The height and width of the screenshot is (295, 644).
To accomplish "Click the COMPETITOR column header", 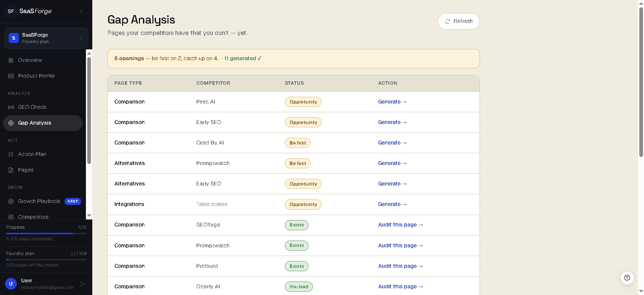I will 213,83.
